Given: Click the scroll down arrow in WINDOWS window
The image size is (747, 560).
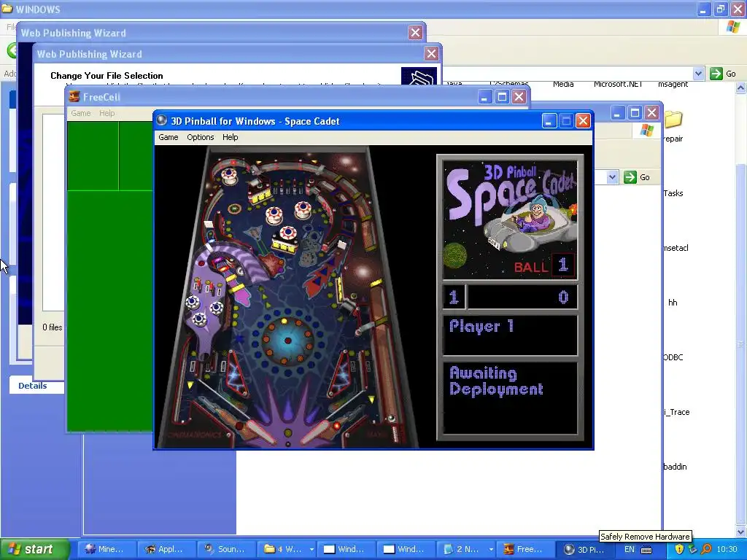Looking at the screenshot, I should coord(741,532).
